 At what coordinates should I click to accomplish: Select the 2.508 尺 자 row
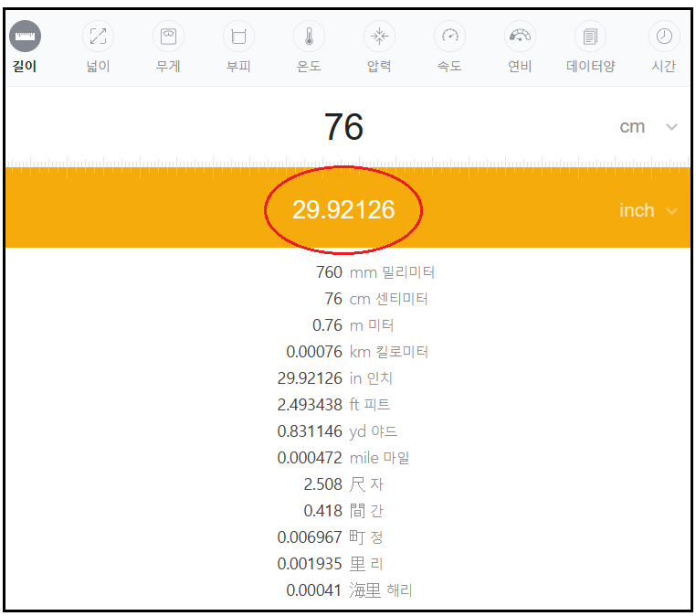tap(343, 484)
